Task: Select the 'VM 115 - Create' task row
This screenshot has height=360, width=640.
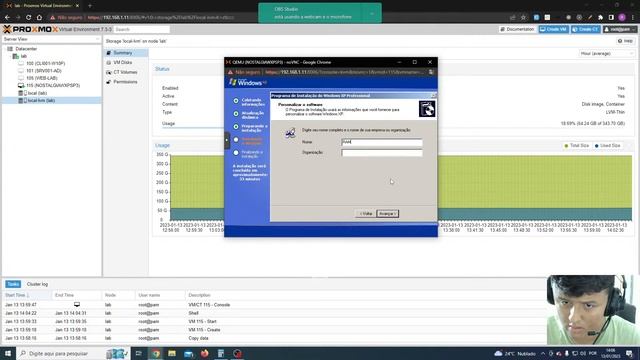Action: point(273,330)
